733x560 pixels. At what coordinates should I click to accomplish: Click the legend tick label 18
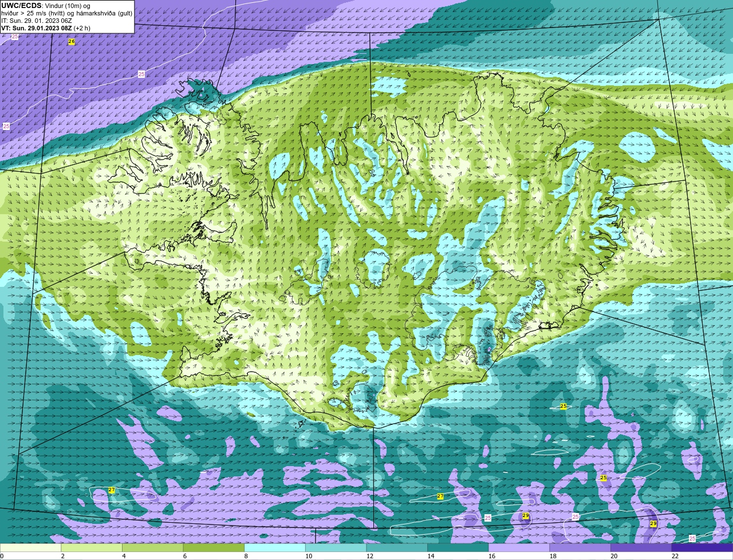pyautogui.click(x=553, y=556)
